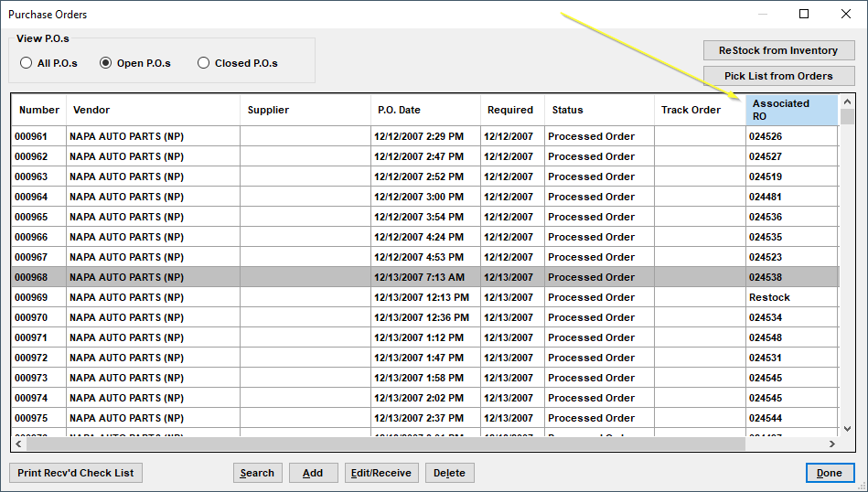
Task: Click scroll up arrow of the table
Action: pos(847,102)
